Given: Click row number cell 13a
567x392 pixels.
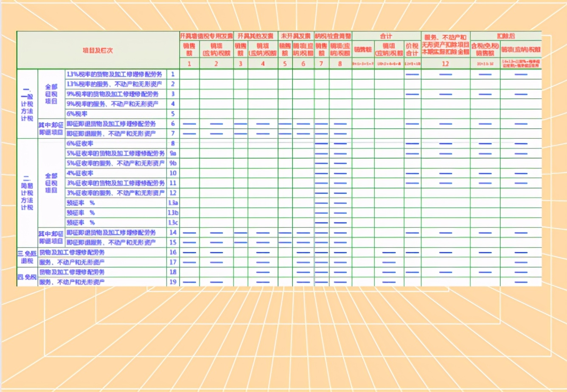Looking at the screenshot, I should click(x=173, y=203).
